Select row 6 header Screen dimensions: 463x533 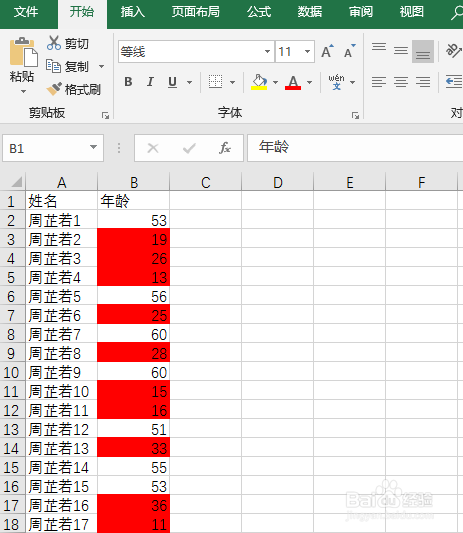pyautogui.click(x=12, y=296)
